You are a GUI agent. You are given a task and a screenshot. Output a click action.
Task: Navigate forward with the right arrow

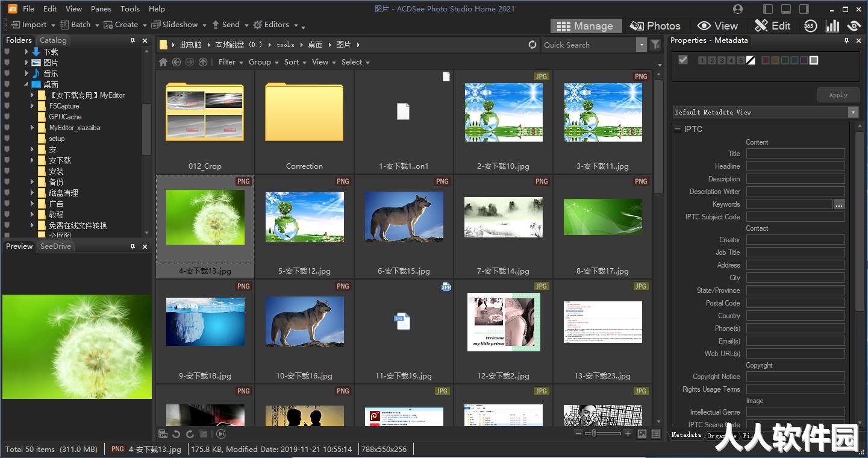(190, 62)
